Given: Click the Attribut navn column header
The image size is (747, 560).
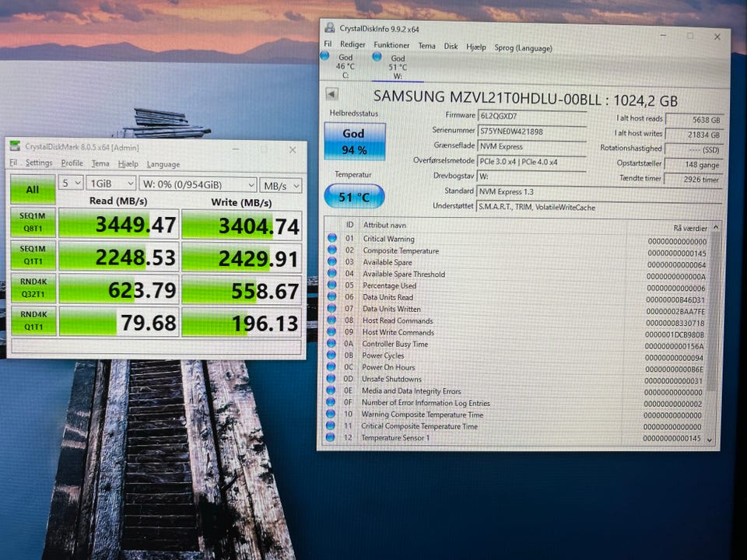Looking at the screenshot, I should pos(384,225).
